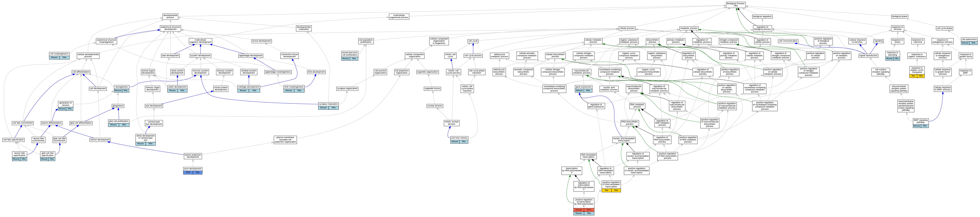Select the 'appendage morphogenesis' node
Viewport: 980px width, 217px height.
(278, 72)
